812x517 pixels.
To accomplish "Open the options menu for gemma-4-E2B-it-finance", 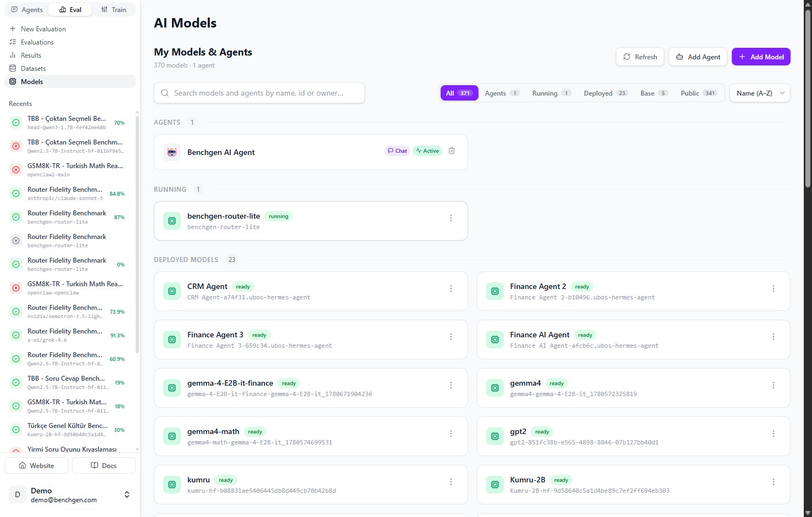I will (x=451, y=385).
